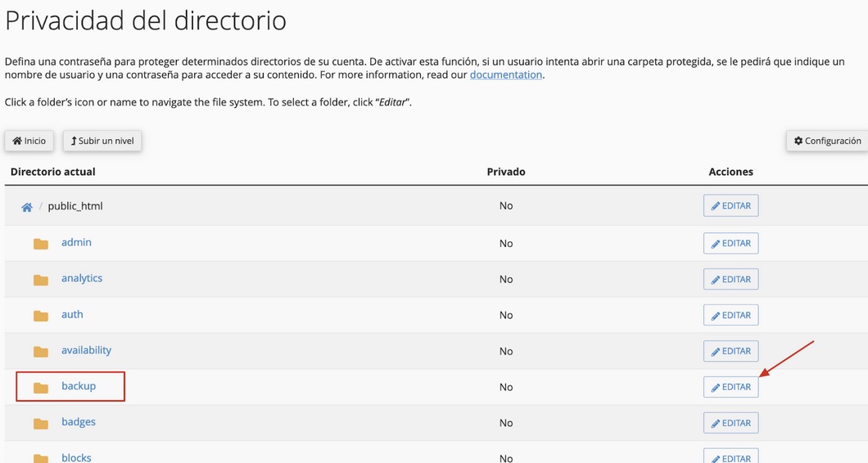Click the availability folder icon
Screen dimensions: 868x463
point(41,352)
